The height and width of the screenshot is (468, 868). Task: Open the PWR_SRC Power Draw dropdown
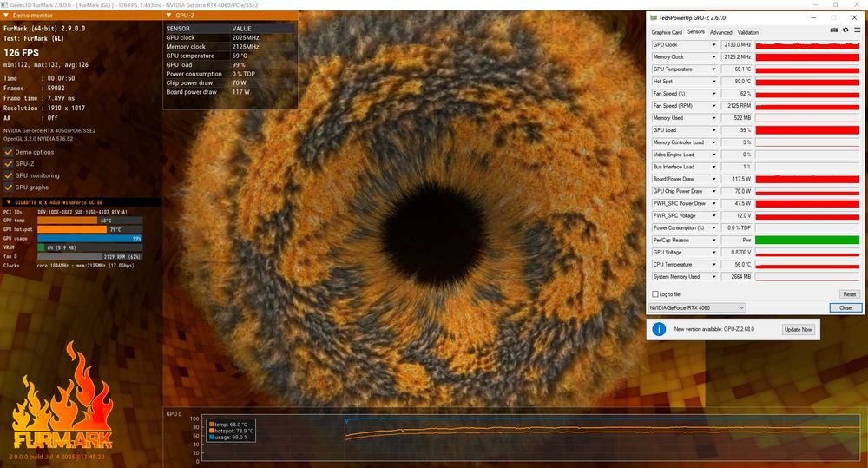pos(713,203)
